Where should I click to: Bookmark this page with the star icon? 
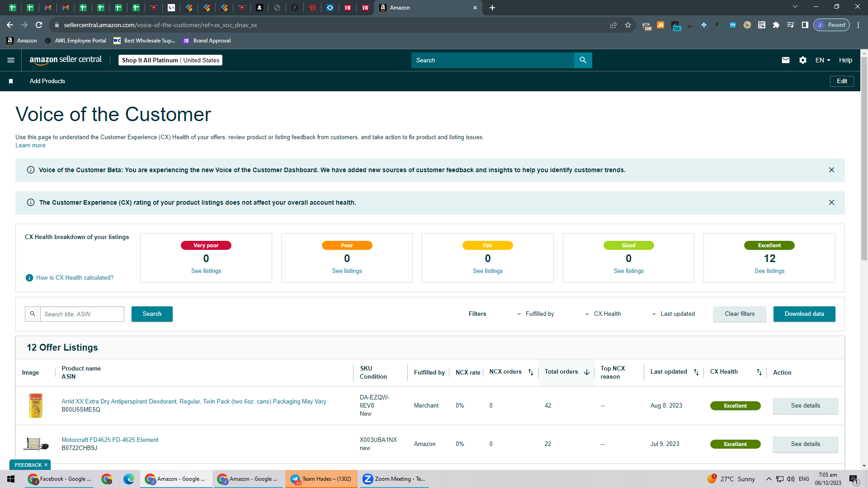click(628, 25)
